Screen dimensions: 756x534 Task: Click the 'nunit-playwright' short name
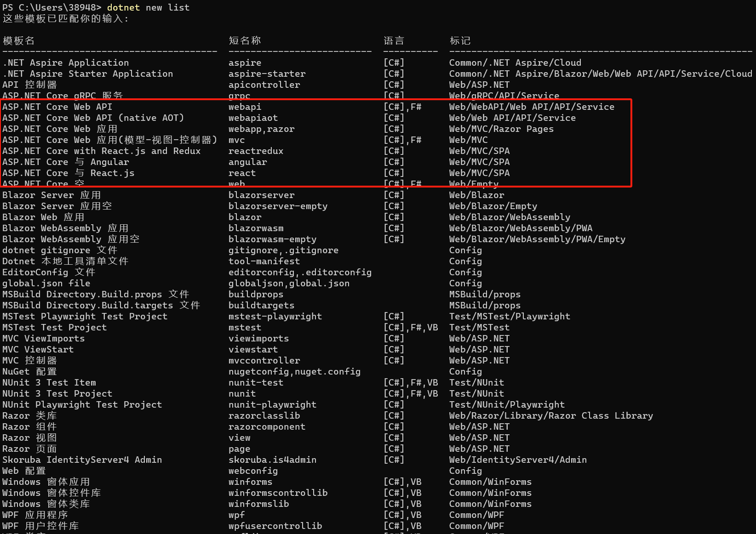pos(273,404)
